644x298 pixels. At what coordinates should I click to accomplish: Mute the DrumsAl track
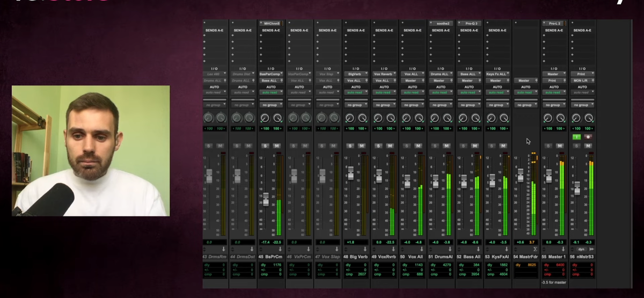click(x=447, y=146)
